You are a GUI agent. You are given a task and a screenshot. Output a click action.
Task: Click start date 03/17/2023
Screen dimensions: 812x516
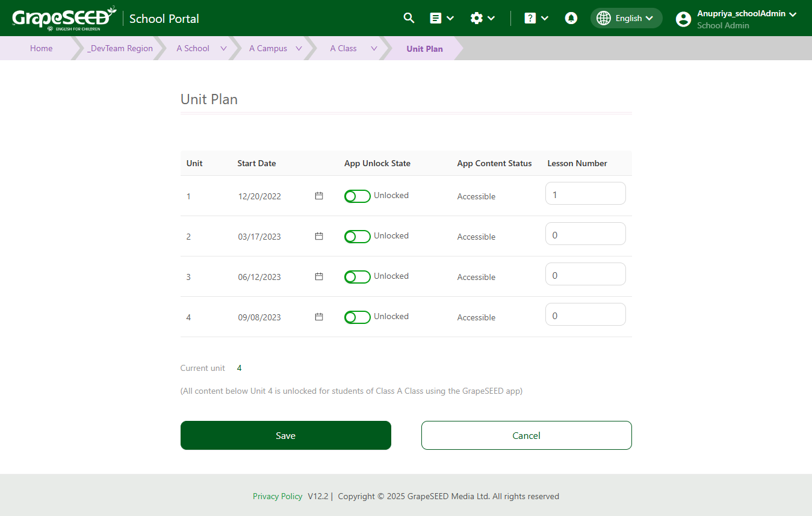tap(259, 237)
